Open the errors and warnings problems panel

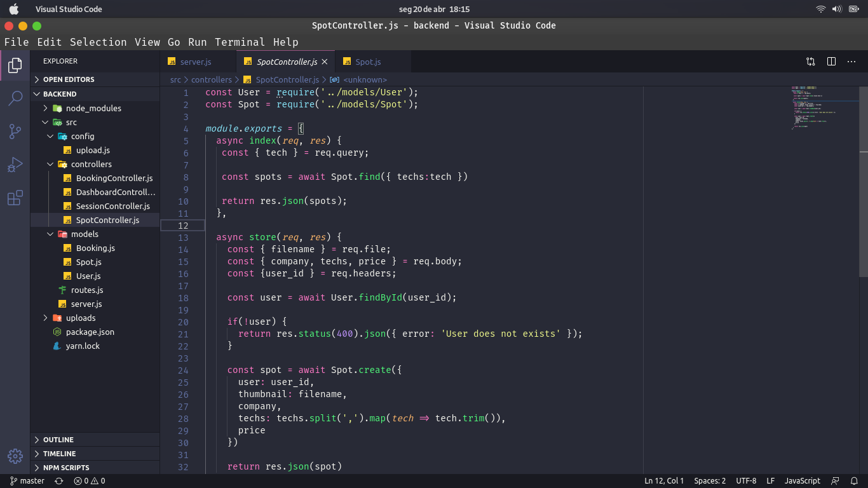[90, 481]
